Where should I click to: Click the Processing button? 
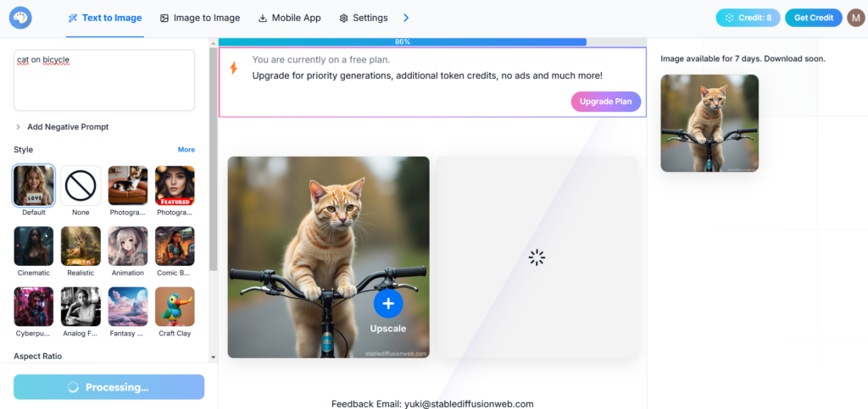point(109,387)
